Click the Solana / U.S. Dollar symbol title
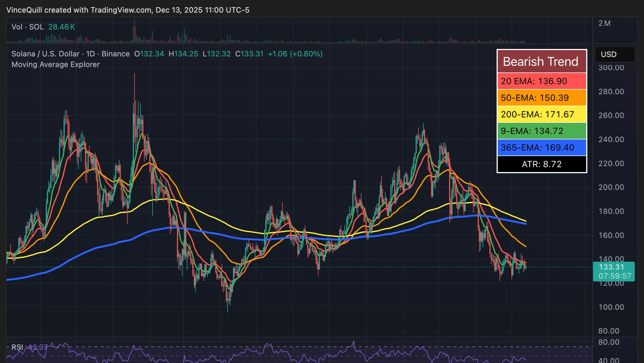This screenshot has width=644, height=363. (45, 54)
